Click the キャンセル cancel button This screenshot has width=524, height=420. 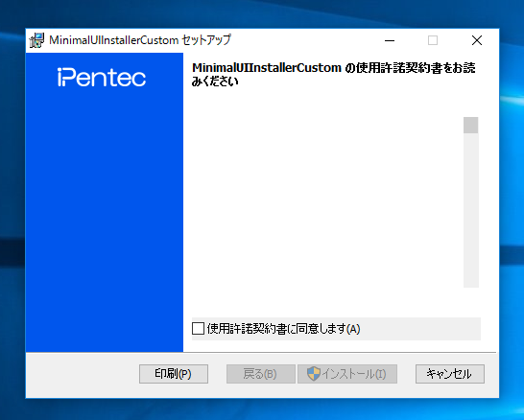tap(450, 374)
